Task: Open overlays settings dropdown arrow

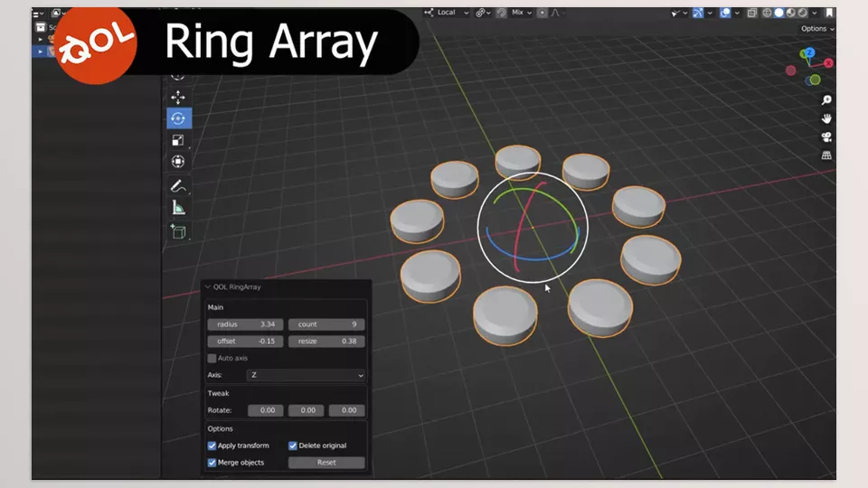Action: pos(737,13)
